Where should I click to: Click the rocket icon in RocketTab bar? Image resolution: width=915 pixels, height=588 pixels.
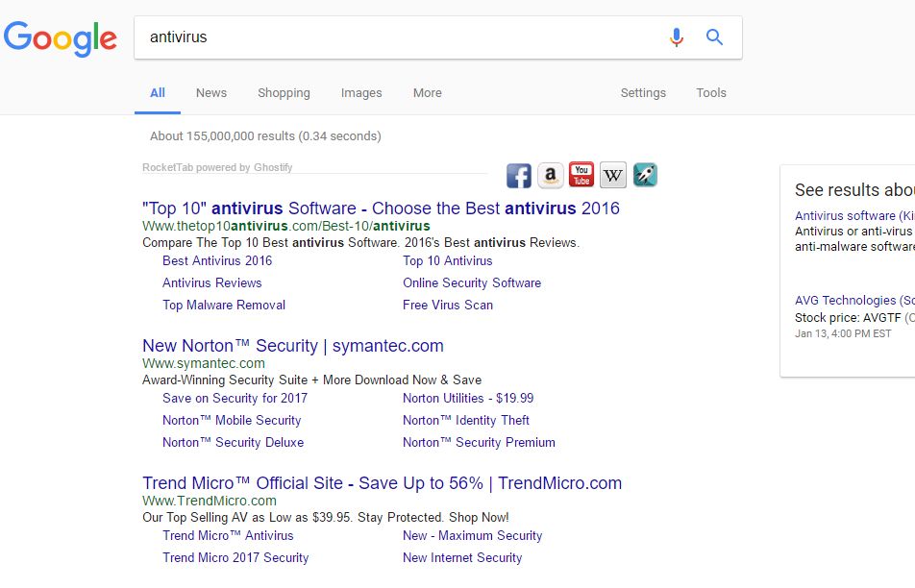coord(645,175)
